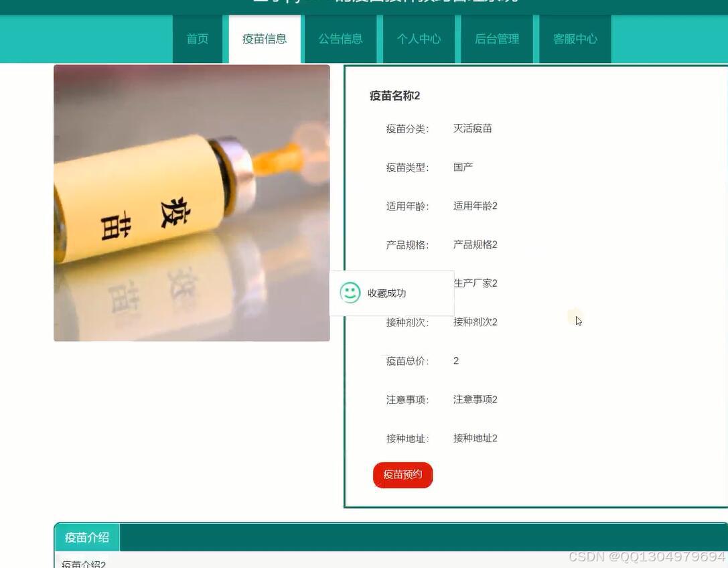728x568 pixels.
Task: Open the 客服中心 customer service tab
Action: (575, 39)
